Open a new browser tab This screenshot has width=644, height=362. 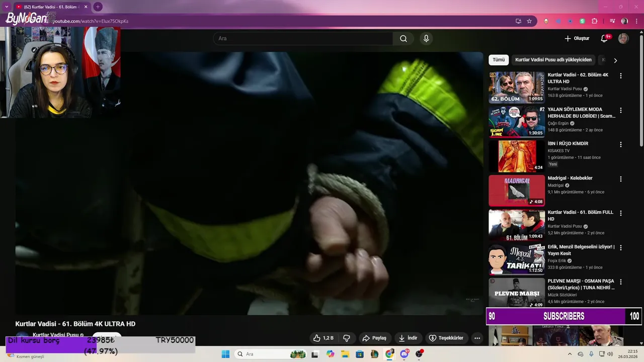[98, 7]
